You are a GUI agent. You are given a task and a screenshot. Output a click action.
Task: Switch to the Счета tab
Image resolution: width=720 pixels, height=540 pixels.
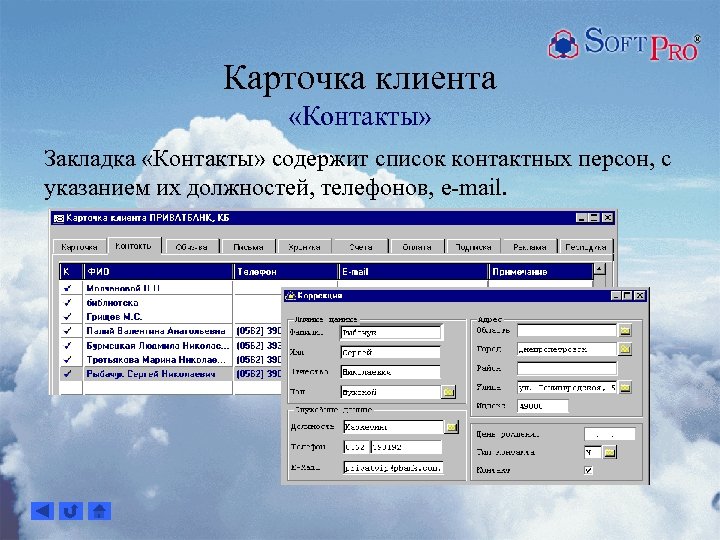click(361, 247)
